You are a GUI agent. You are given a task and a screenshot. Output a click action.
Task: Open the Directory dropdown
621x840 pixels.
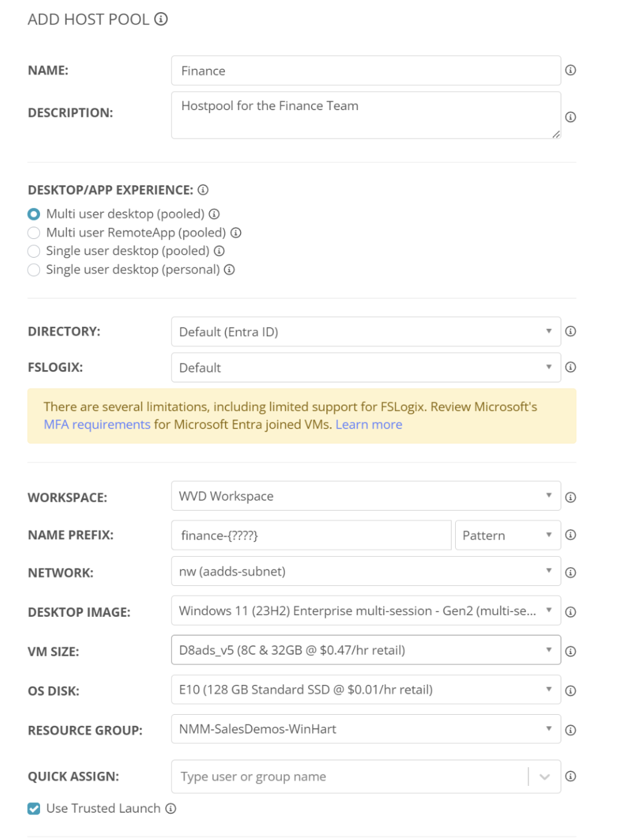365,332
